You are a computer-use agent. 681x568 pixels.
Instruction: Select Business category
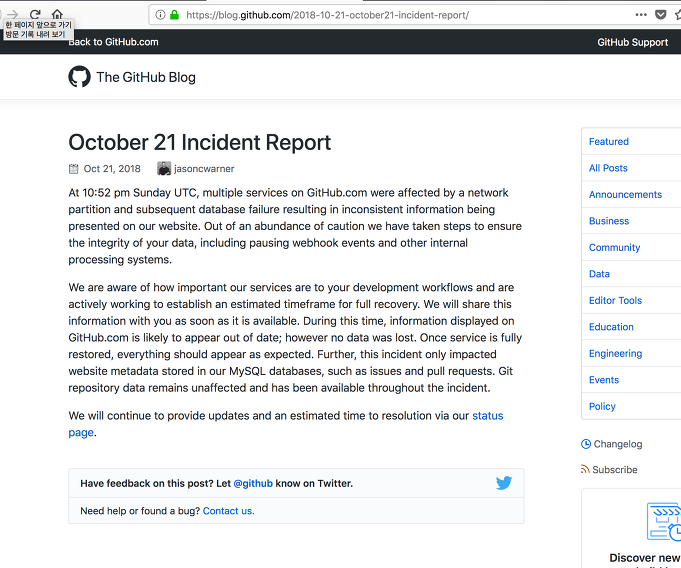(609, 221)
